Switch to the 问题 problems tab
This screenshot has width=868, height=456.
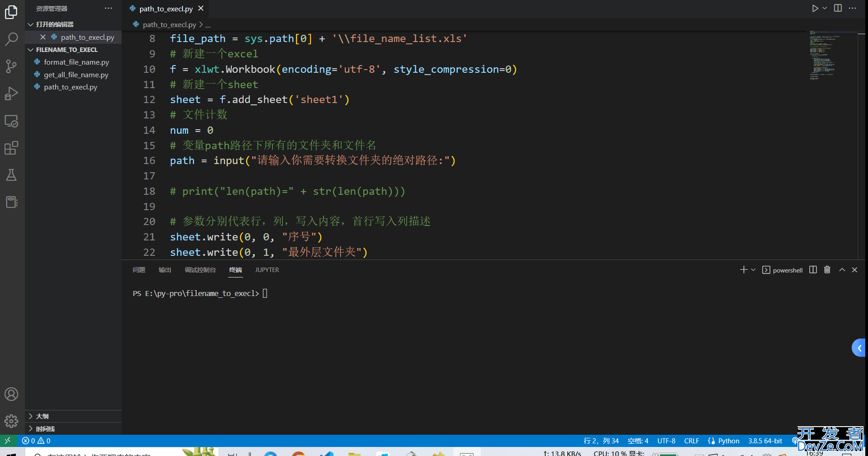[x=139, y=270]
